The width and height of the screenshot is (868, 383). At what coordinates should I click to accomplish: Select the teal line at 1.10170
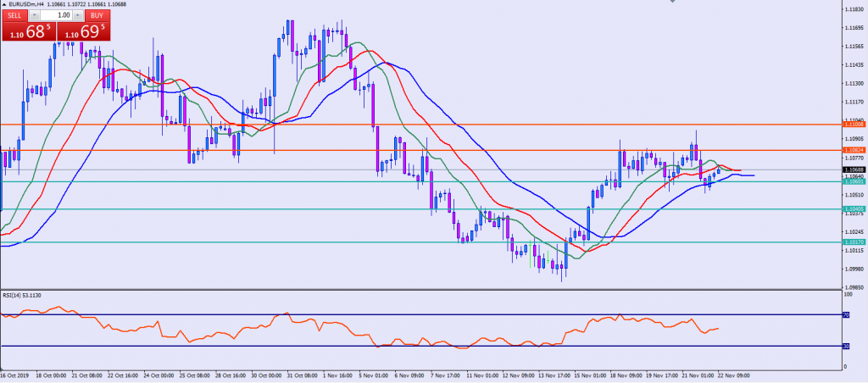[x=339, y=241]
